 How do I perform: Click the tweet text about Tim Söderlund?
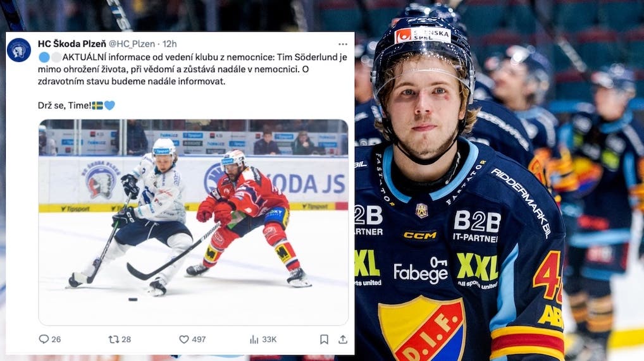192,69
